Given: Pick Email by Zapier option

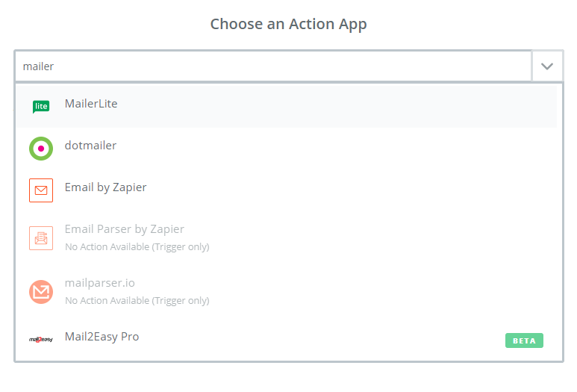Looking at the screenshot, I should point(287,190).
